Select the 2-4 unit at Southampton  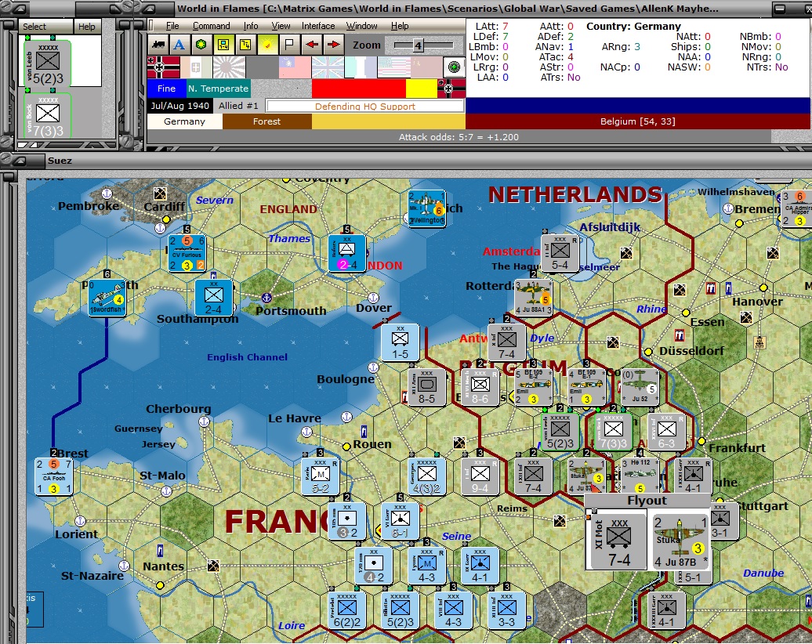tap(213, 298)
